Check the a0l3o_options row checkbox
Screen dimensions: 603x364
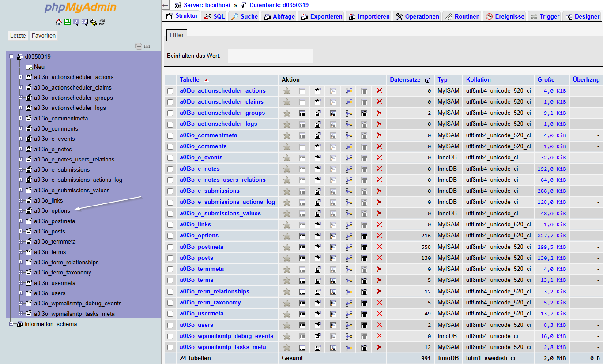[x=170, y=236]
